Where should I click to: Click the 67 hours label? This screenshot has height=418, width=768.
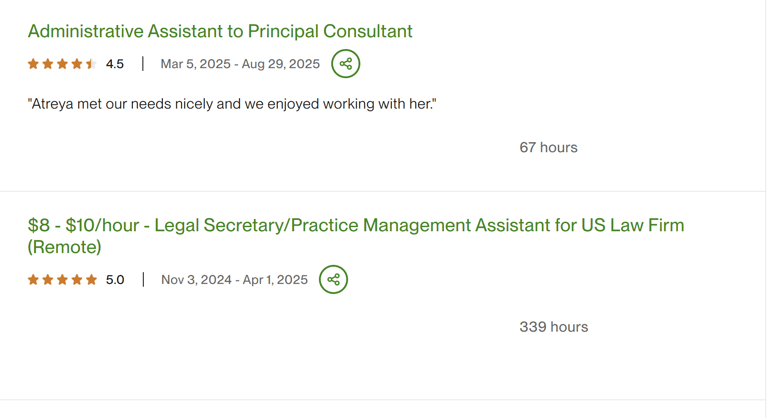point(548,147)
